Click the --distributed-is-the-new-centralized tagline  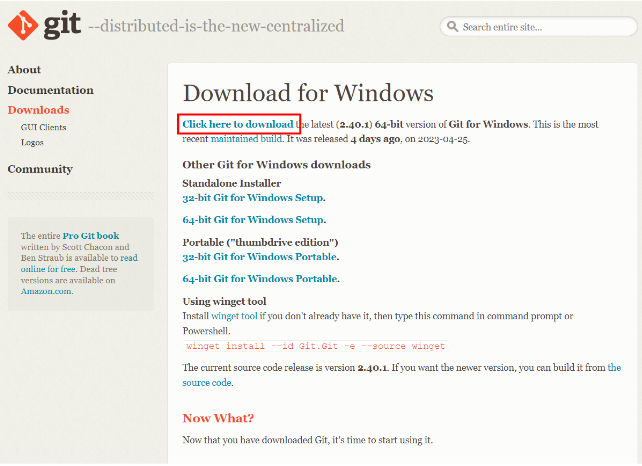coord(216,26)
